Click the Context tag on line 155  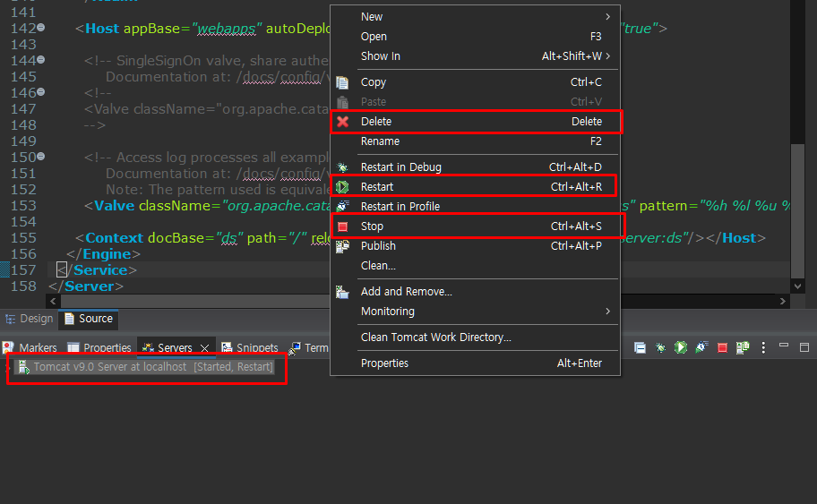point(114,238)
